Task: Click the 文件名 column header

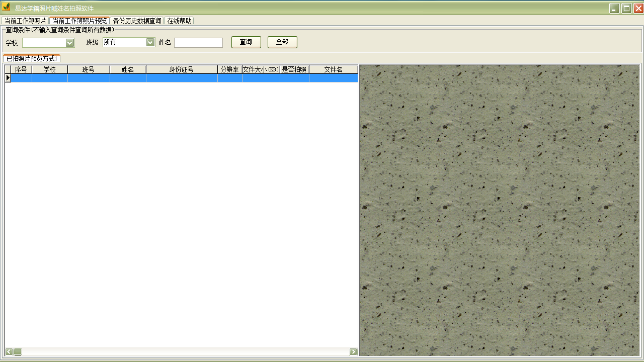Action: [333, 69]
